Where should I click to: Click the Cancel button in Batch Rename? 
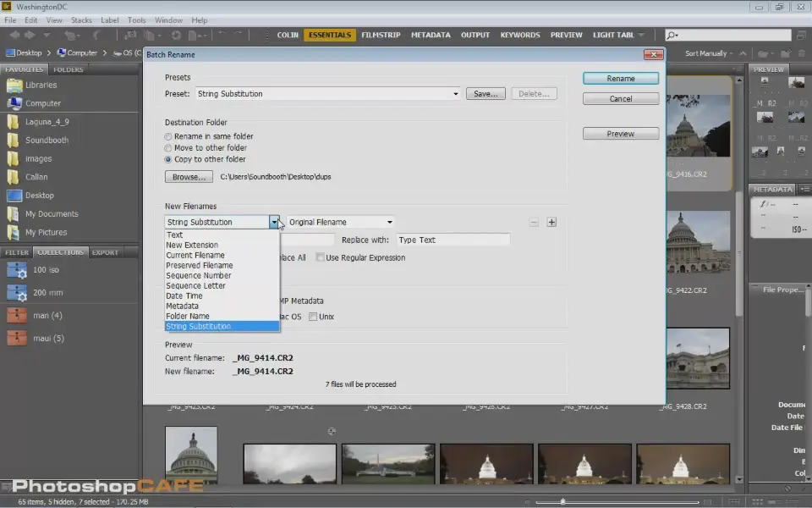pos(620,98)
